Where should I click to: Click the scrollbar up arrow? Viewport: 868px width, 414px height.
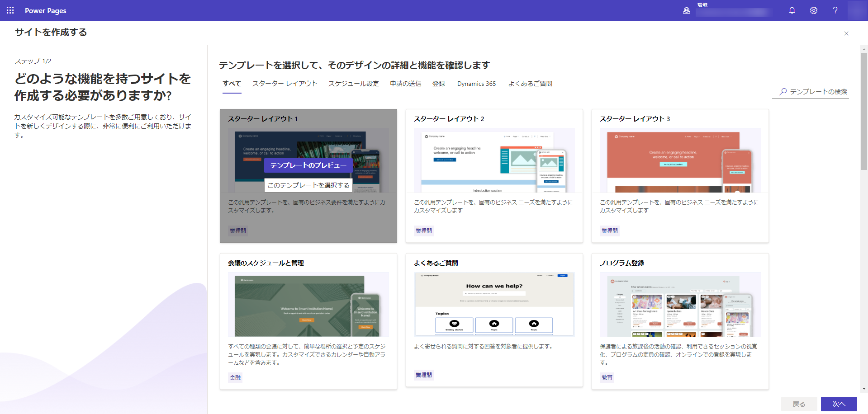click(x=864, y=49)
